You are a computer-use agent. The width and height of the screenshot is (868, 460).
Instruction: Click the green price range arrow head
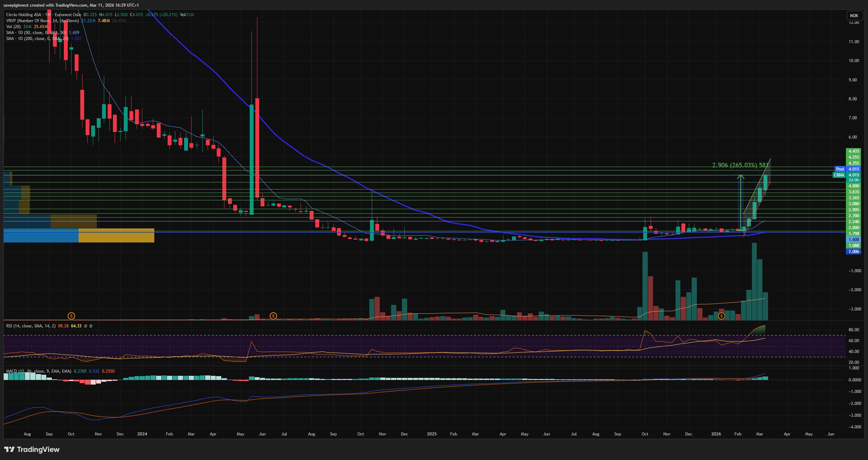pyautogui.click(x=740, y=176)
